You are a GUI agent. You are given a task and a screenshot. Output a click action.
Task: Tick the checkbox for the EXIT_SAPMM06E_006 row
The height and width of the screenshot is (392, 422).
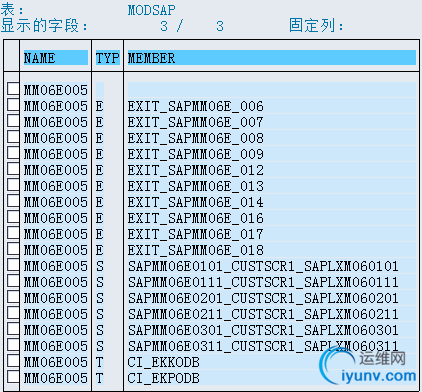click(x=13, y=105)
